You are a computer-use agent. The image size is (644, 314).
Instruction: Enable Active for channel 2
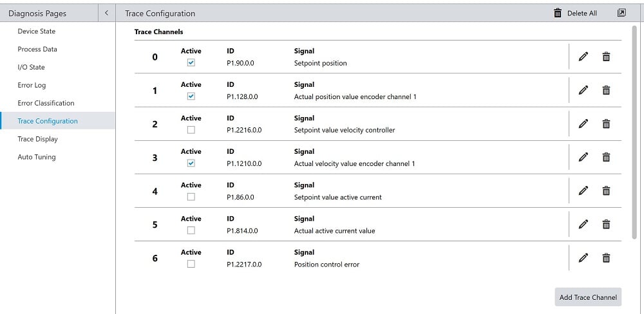(191, 130)
